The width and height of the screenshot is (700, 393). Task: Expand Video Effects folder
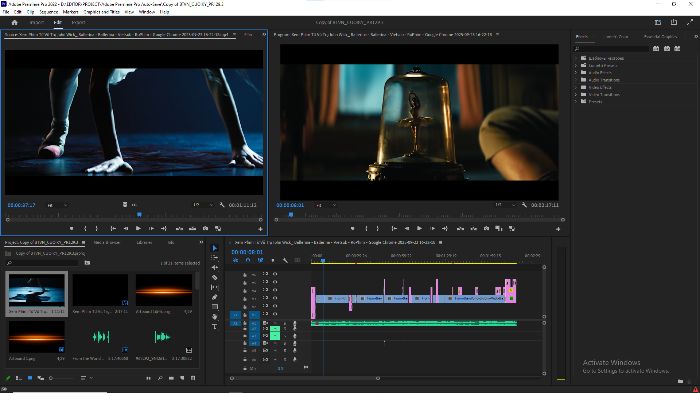576,87
